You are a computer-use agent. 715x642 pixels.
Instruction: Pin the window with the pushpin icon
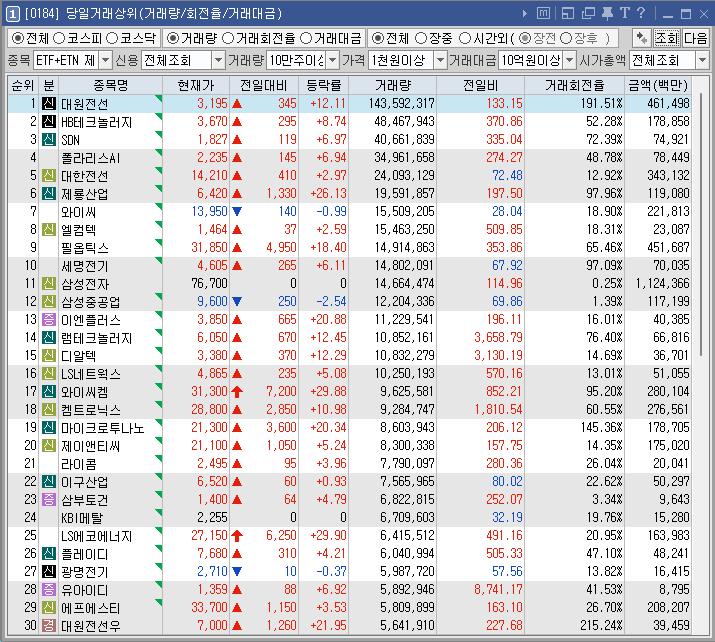click(607, 14)
